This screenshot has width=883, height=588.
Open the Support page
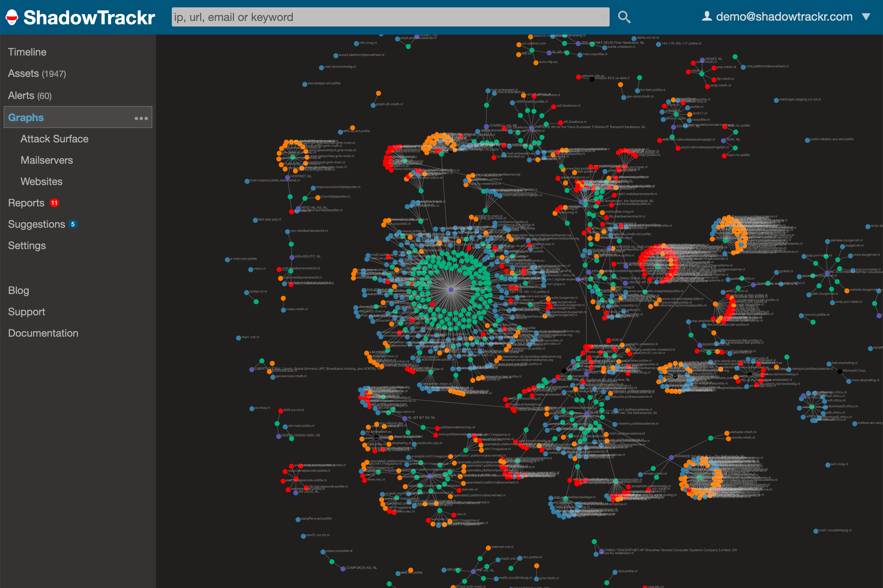pyautogui.click(x=26, y=312)
